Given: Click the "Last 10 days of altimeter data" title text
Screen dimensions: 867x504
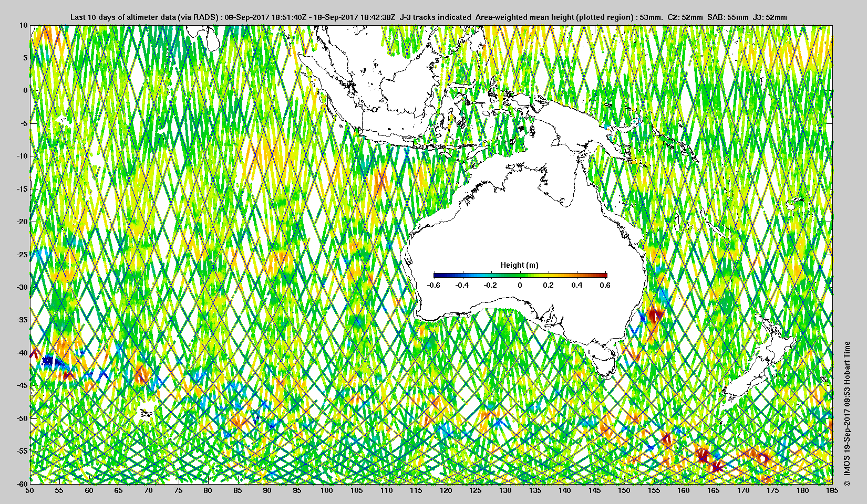Looking at the screenshot, I should [124, 17].
